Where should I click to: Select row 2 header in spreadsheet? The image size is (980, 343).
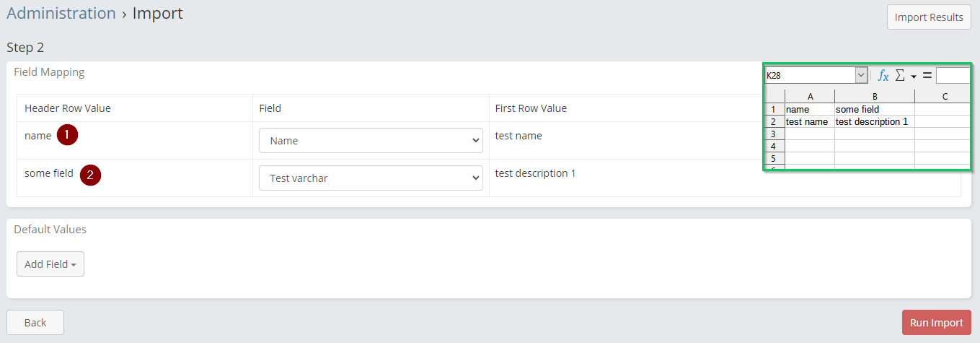(774, 122)
